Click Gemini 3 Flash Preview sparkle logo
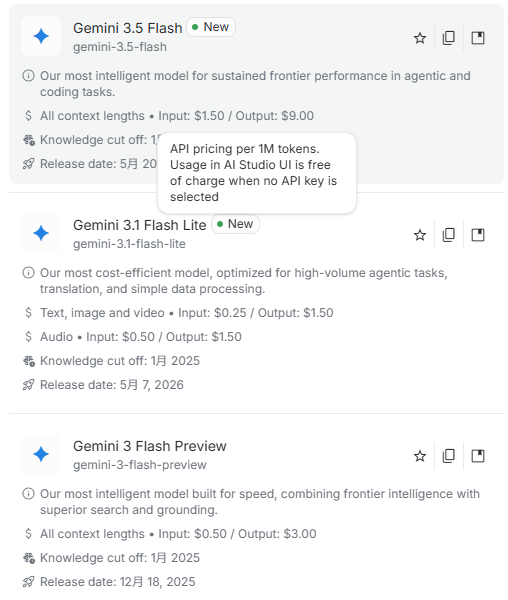 [x=41, y=454]
